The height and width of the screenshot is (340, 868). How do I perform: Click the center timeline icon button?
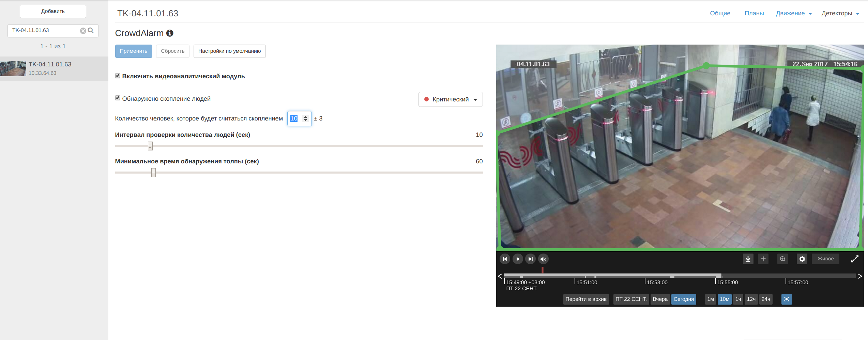coord(787,299)
